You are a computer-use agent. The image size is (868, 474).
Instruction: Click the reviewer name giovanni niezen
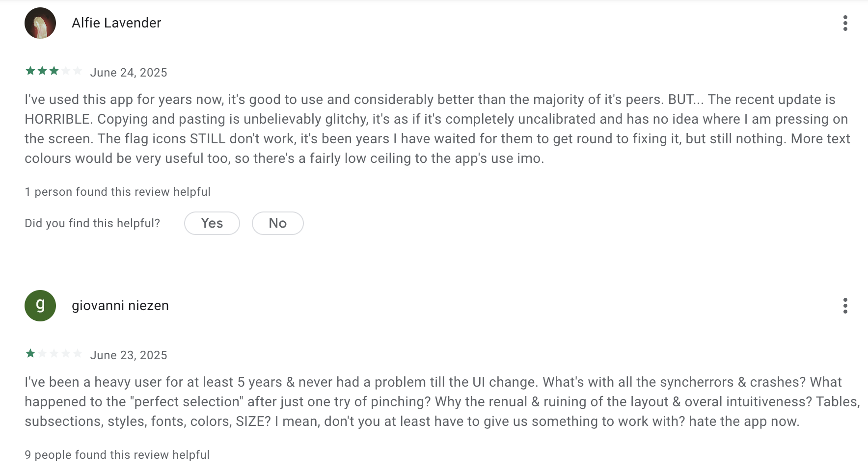coord(120,306)
